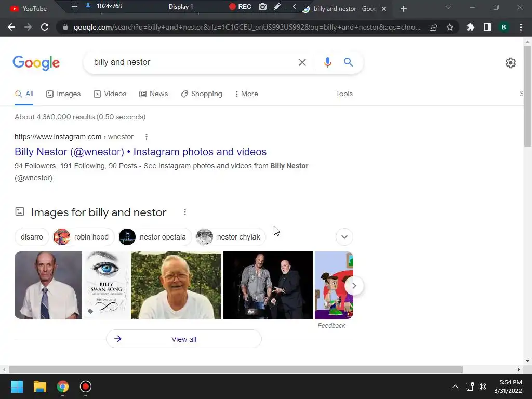This screenshot has width=532, height=399.
Task: Click the recorder camera snapshot icon
Action: click(x=262, y=6)
